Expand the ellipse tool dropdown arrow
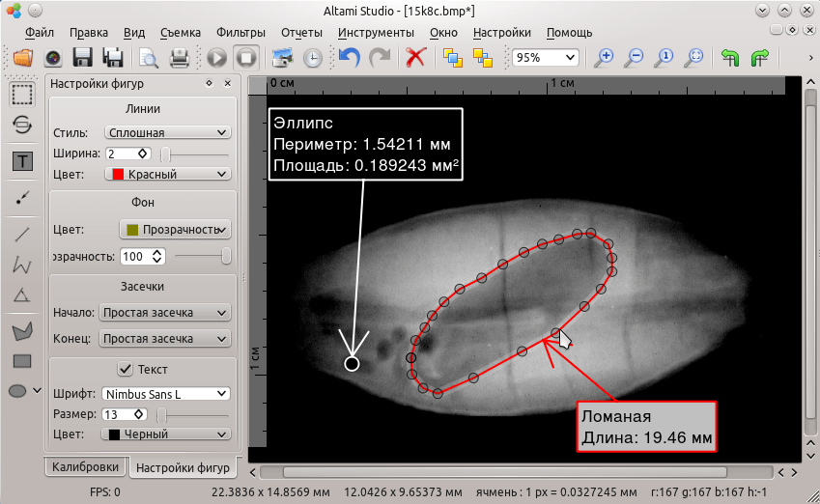Viewport: 820px width, 504px height. (x=37, y=390)
